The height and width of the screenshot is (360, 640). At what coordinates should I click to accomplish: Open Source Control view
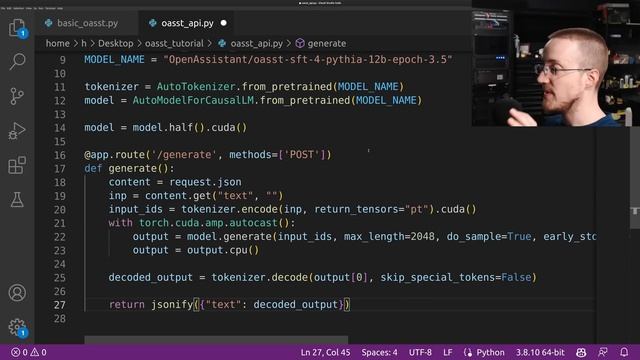tap(17, 96)
